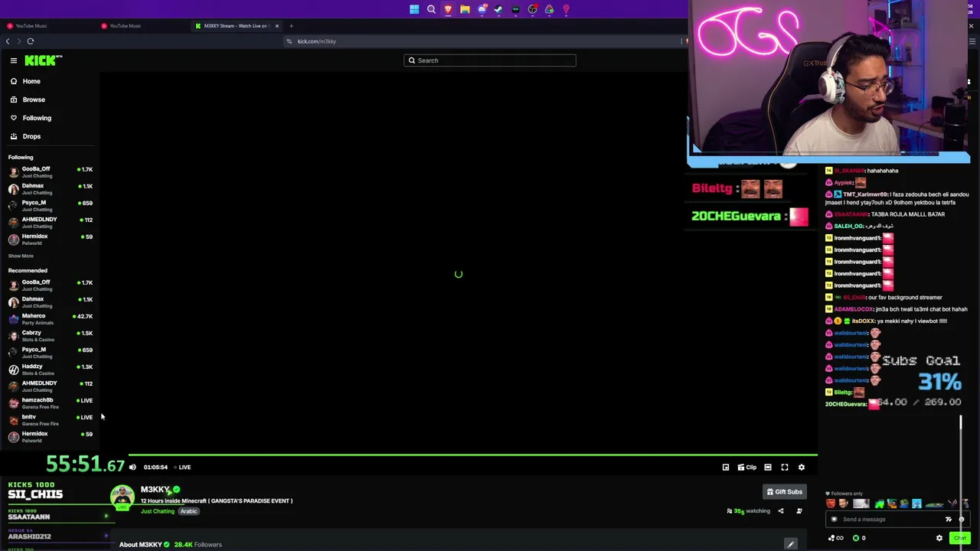Open OBS Studio from the taskbar
This screenshot has height=551, width=980.
click(532, 9)
